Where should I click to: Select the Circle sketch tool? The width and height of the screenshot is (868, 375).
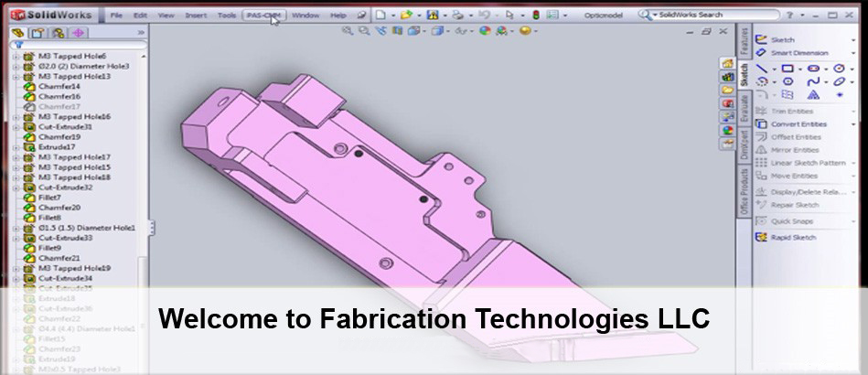[x=840, y=69]
